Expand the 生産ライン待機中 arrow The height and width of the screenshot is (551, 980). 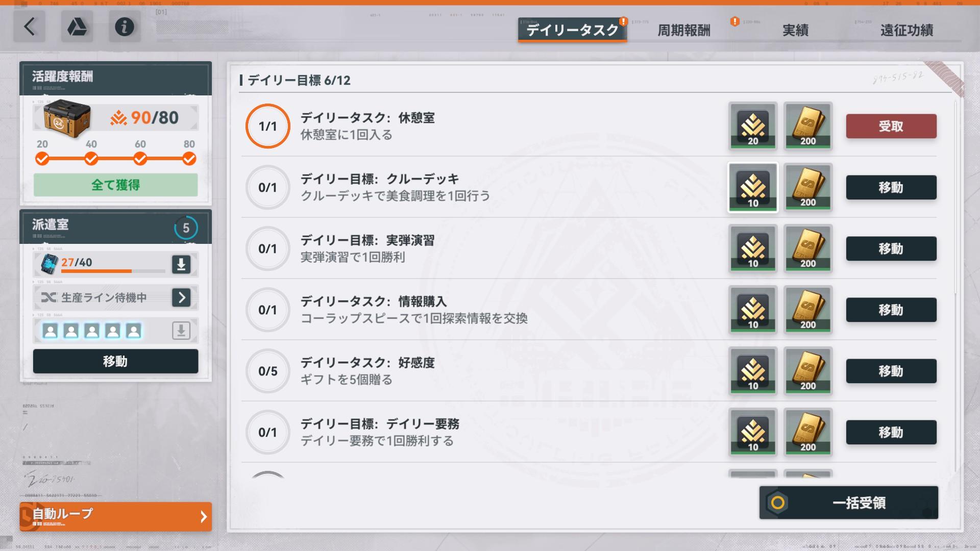(181, 297)
